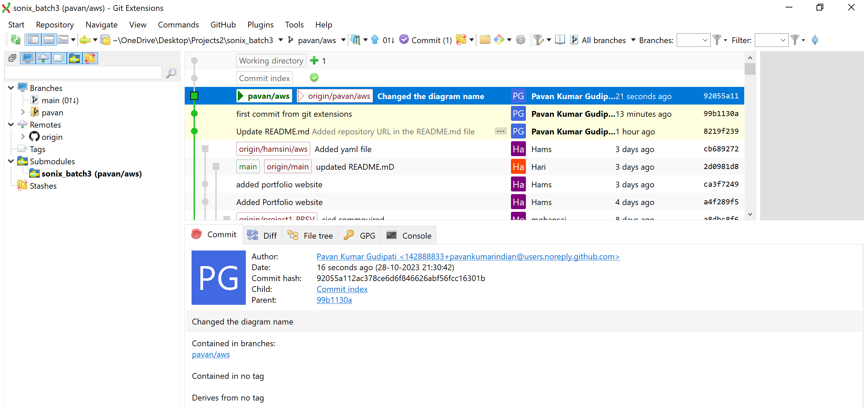
Task: Toggle show remotes cloud icon in sidebar
Action: coord(43,58)
